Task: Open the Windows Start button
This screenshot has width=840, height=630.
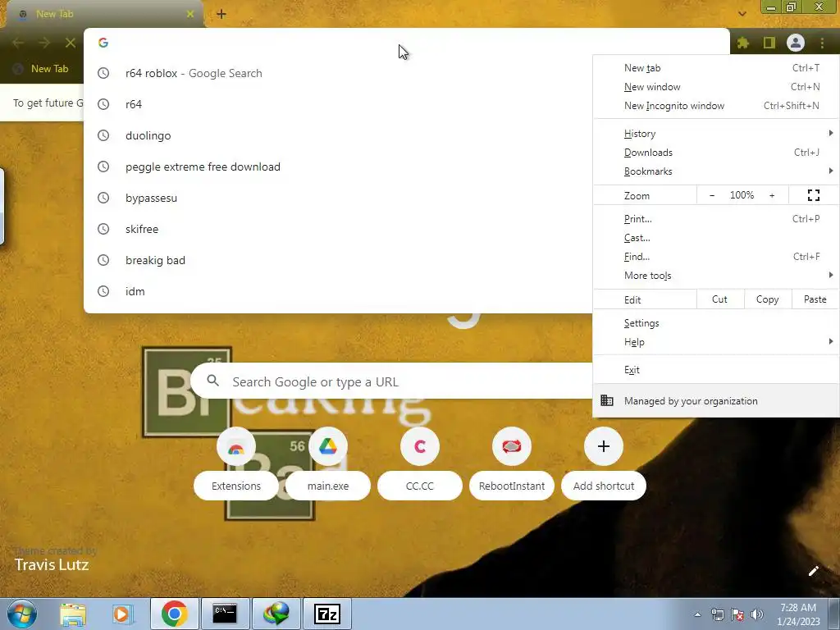Action: 22,614
